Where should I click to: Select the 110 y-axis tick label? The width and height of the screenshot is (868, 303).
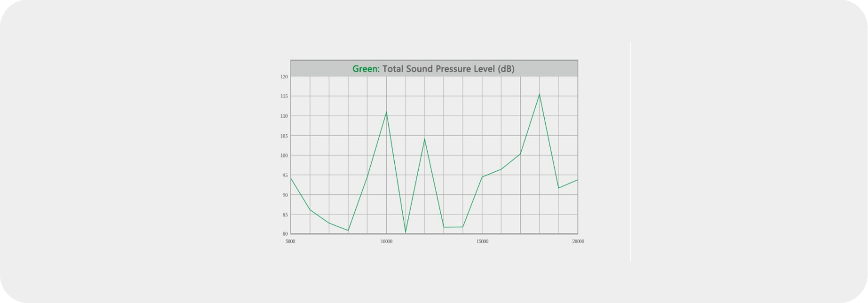(x=284, y=116)
